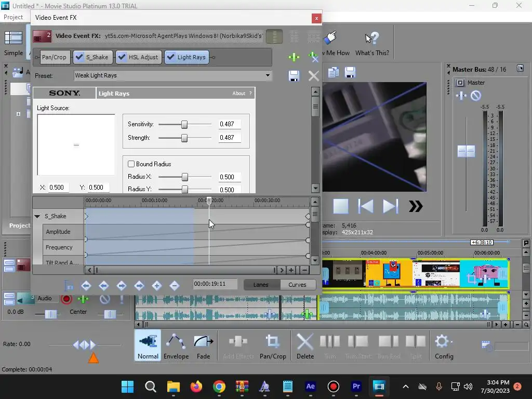Viewport: 532px width, 399px height.
Task: Mute the Master Bus output
Action: point(476,96)
